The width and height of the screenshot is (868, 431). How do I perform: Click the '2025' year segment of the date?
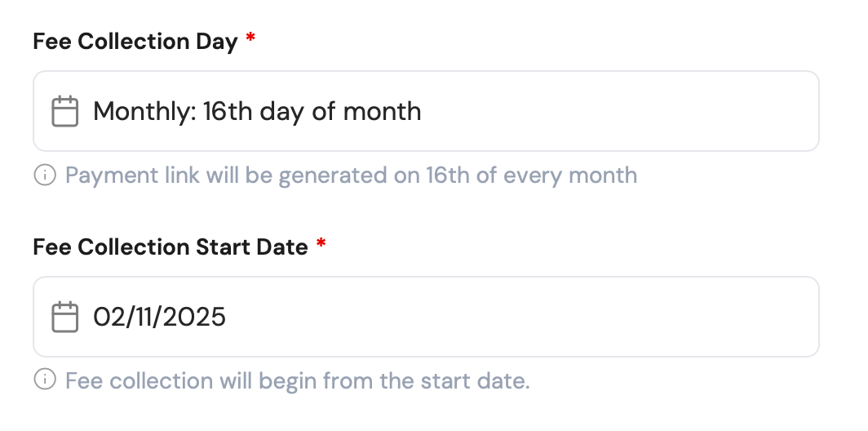193,317
